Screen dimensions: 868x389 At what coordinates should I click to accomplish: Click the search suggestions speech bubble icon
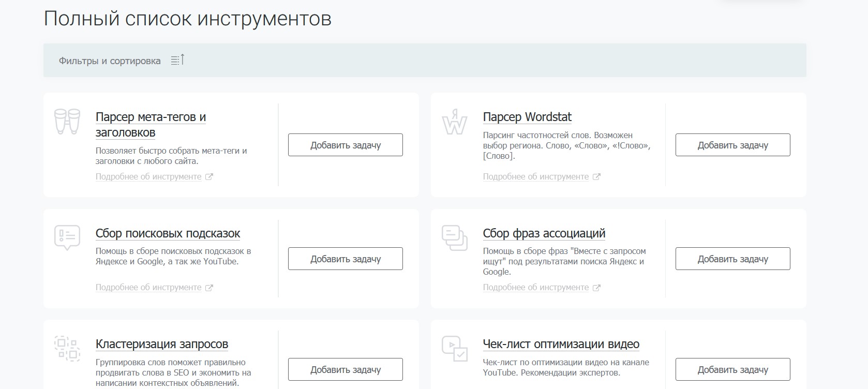(x=67, y=238)
